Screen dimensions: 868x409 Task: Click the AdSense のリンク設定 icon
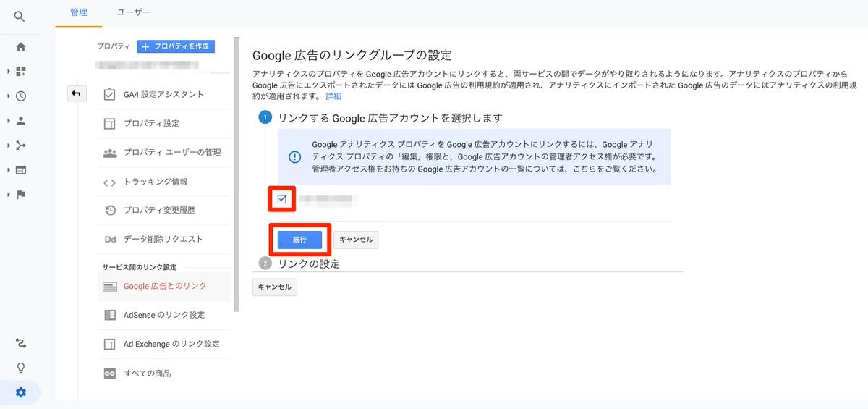click(x=110, y=315)
